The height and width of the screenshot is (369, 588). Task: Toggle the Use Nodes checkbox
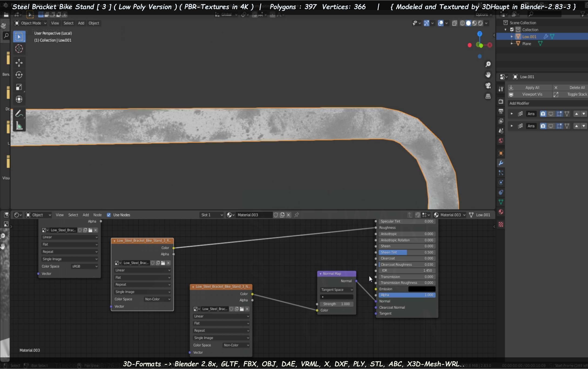109,215
